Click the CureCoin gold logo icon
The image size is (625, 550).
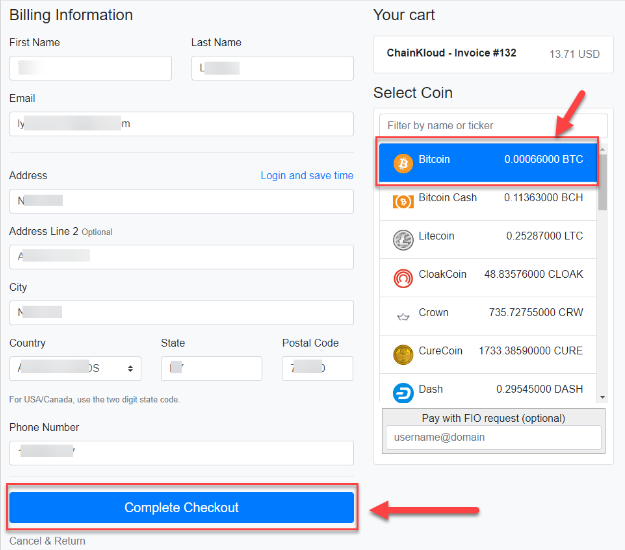pyautogui.click(x=403, y=355)
